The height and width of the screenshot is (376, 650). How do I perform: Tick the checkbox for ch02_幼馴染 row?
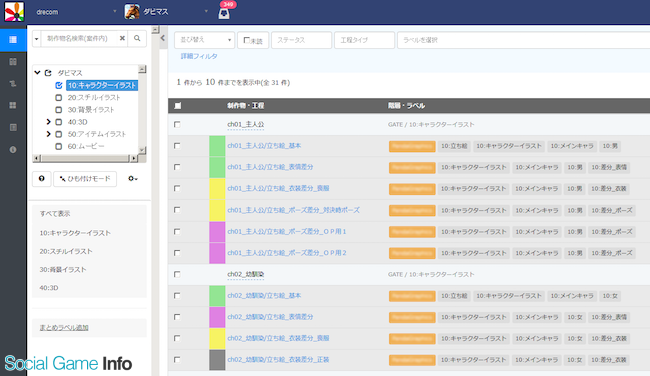(x=177, y=274)
